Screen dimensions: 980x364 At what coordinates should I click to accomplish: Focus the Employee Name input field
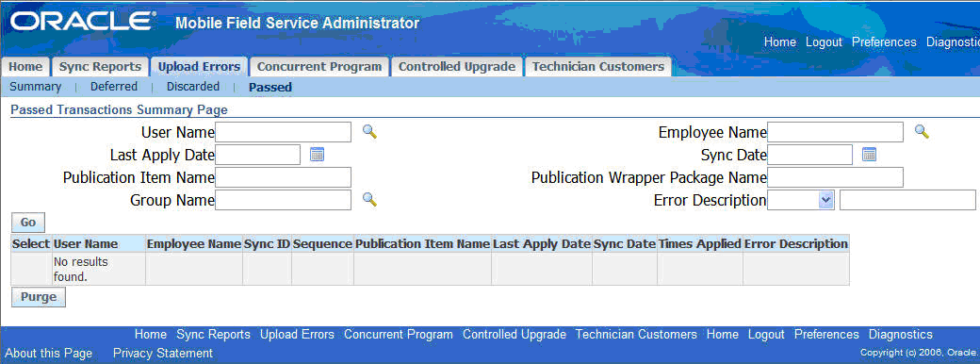click(835, 132)
